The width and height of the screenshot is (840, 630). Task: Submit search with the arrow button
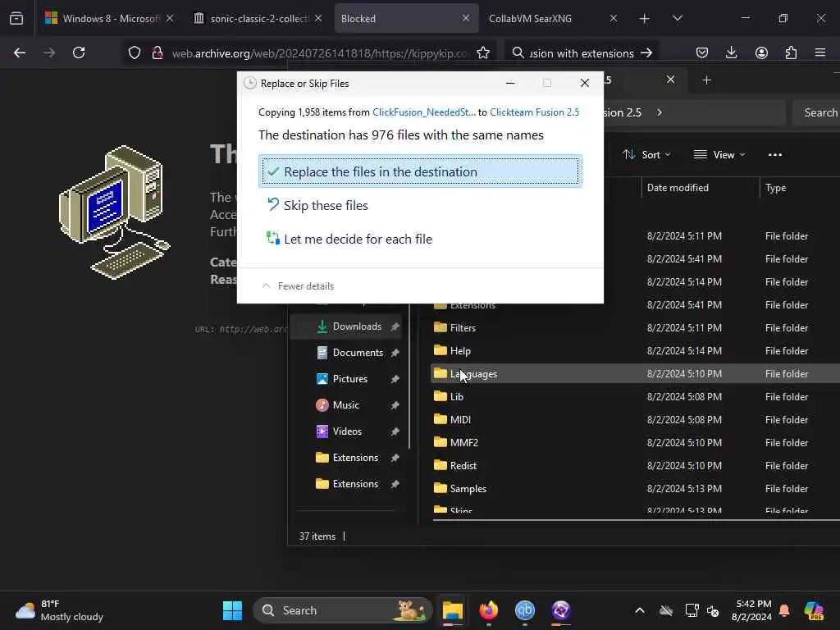[646, 52]
